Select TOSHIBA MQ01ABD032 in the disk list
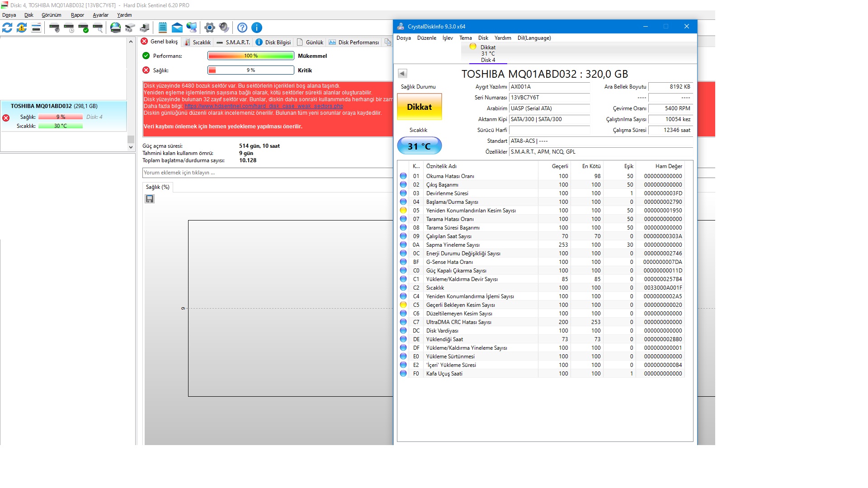 click(64, 116)
